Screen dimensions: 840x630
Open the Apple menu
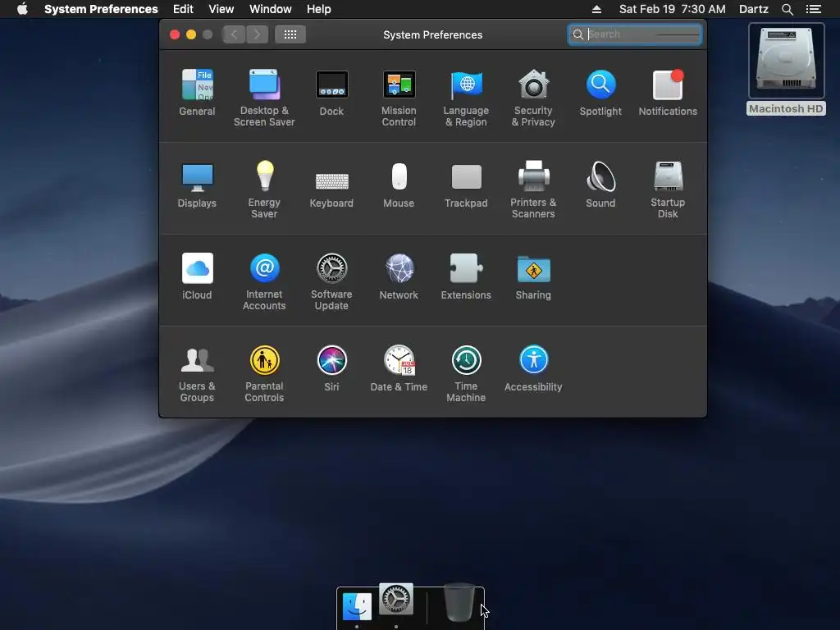pyautogui.click(x=22, y=9)
